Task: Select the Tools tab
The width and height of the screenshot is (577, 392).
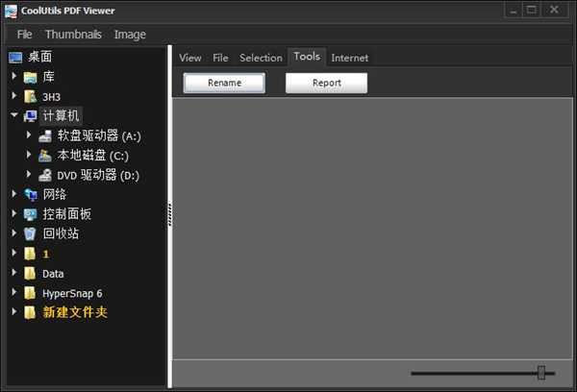Action: point(307,57)
